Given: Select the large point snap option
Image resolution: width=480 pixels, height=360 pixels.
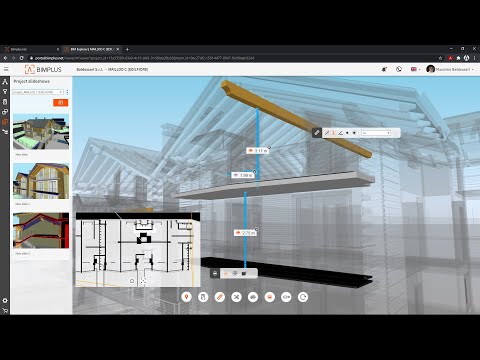Looking at the screenshot, I should point(354,133).
